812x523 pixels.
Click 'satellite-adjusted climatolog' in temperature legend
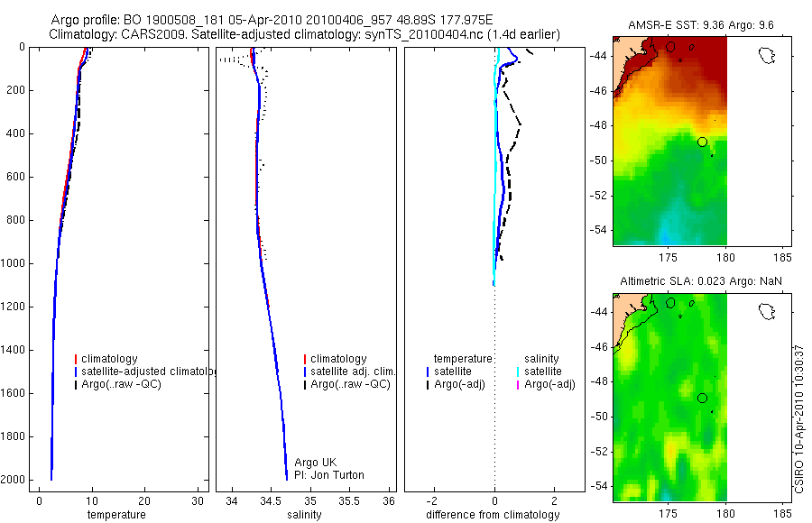tap(149, 372)
